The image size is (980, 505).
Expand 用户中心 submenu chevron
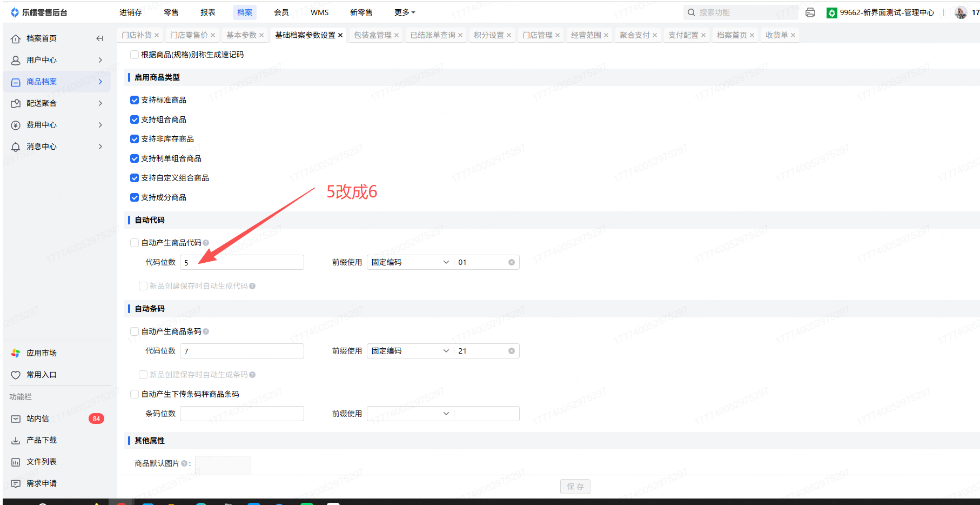[x=100, y=60]
